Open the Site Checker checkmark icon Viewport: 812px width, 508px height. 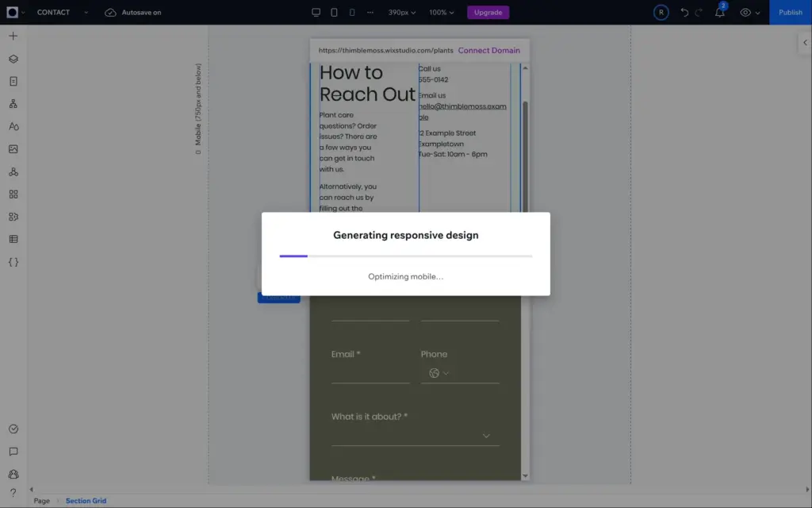point(13,429)
